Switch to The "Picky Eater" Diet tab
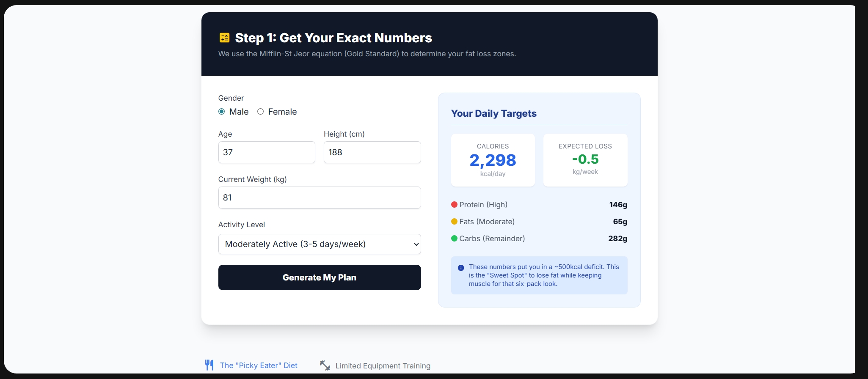The width and height of the screenshot is (868, 379). click(x=258, y=365)
